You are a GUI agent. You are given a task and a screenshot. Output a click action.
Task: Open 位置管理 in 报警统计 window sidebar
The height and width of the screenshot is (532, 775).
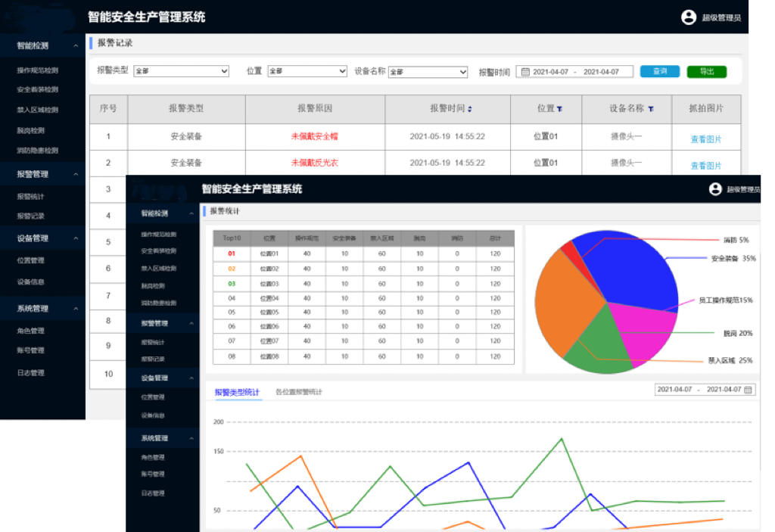[153, 397]
